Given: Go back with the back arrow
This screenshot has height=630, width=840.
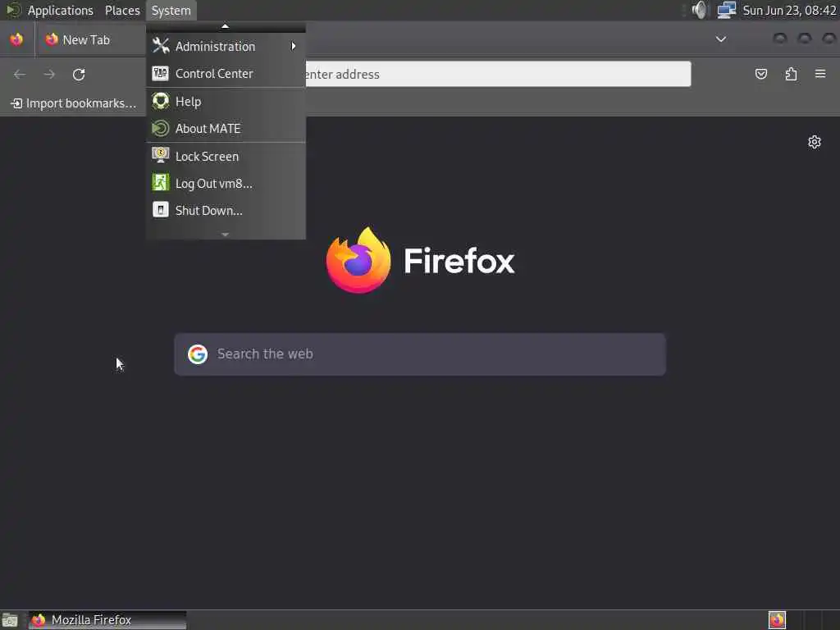Looking at the screenshot, I should [x=20, y=75].
